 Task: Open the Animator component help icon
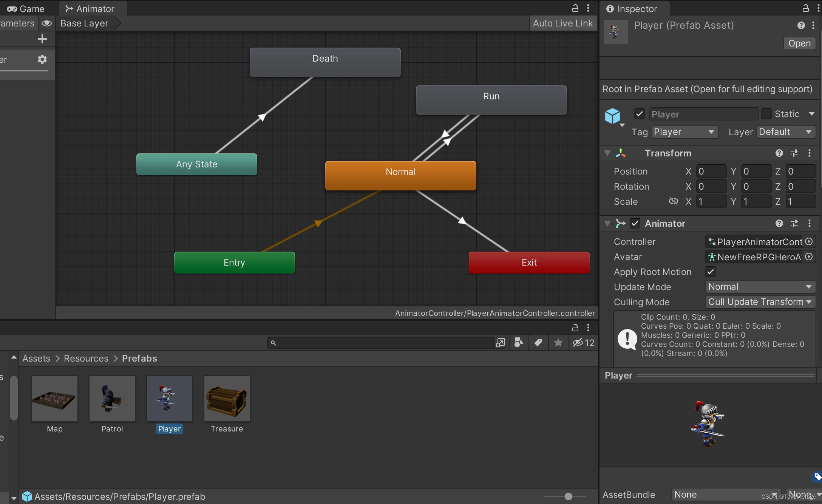779,223
